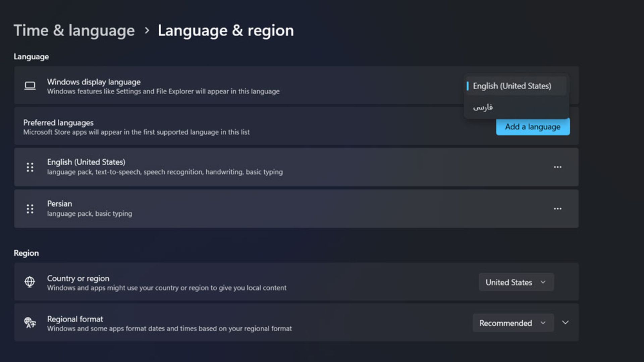Click the drag handle next to Persian
This screenshot has width=644, height=362.
30,209
